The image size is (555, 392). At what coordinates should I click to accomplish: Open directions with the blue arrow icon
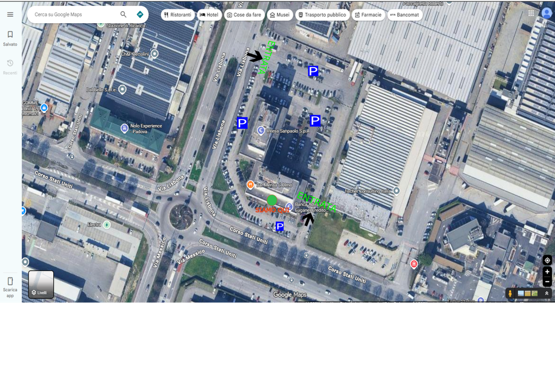[x=140, y=15]
